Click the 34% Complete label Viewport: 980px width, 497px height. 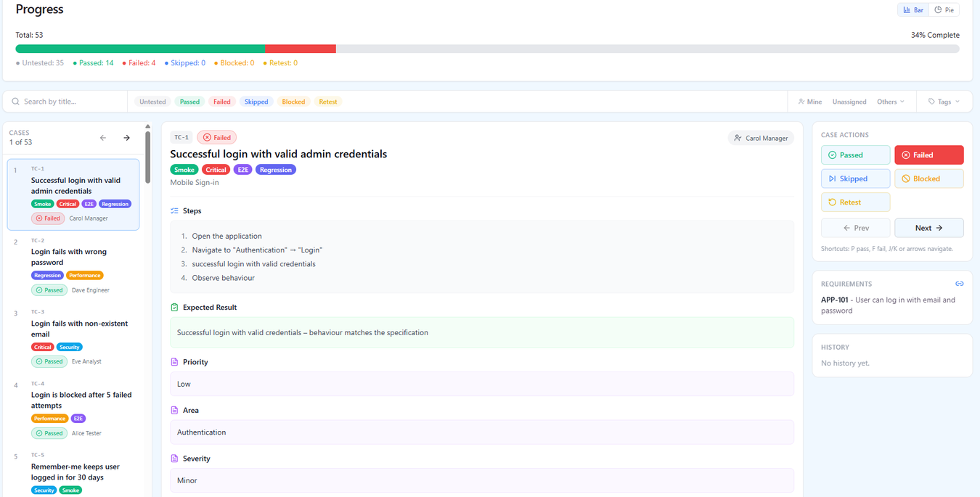click(935, 35)
